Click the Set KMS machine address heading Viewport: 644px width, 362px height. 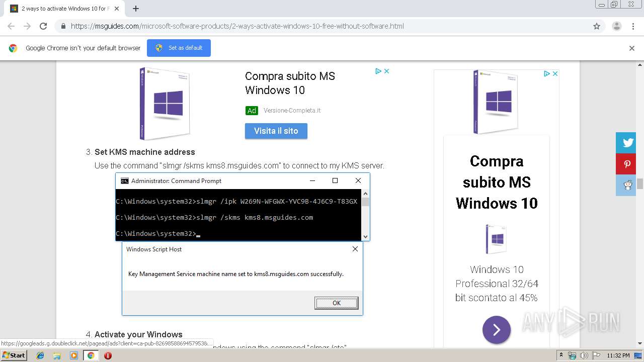point(145,152)
